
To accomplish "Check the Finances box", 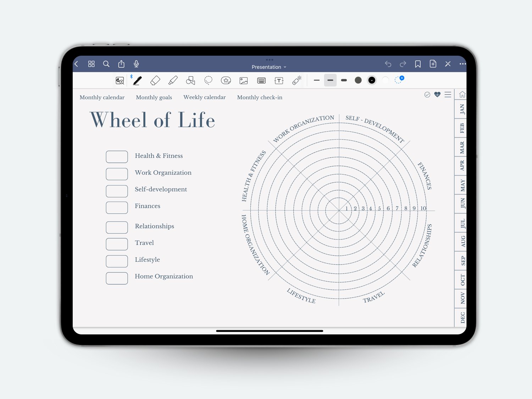I will click(117, 207).
